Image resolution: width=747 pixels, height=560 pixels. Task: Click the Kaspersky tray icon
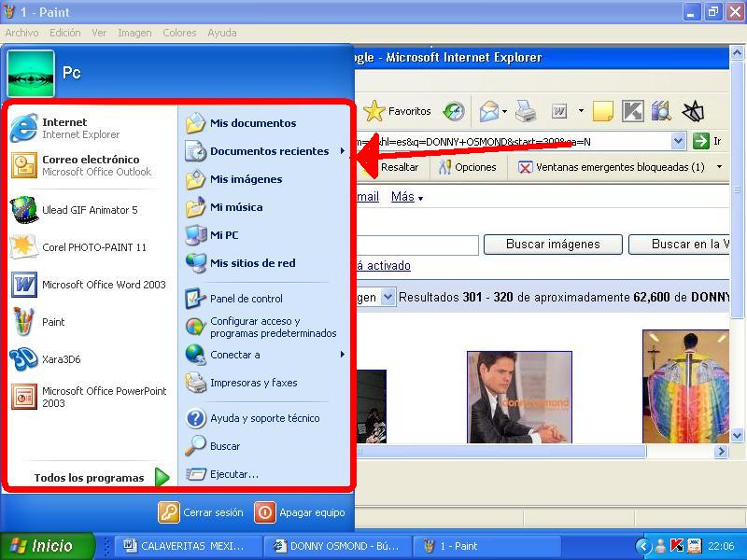676,546
